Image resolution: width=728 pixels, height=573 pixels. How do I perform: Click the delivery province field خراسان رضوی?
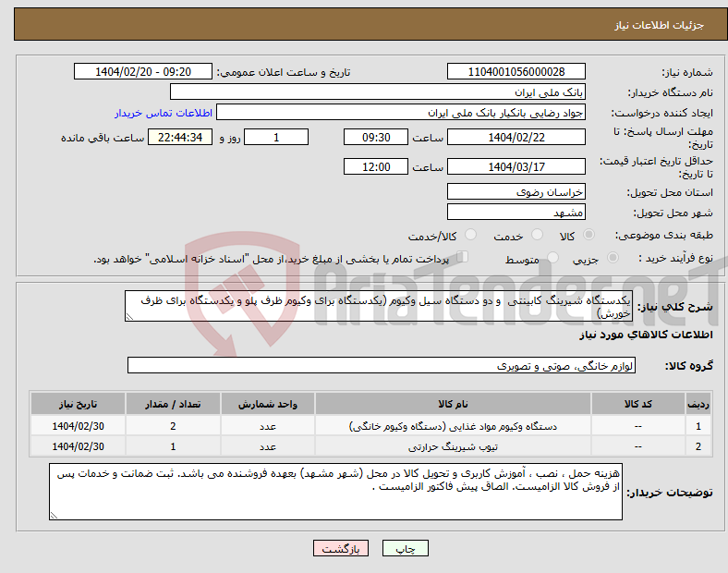point(516,191)
